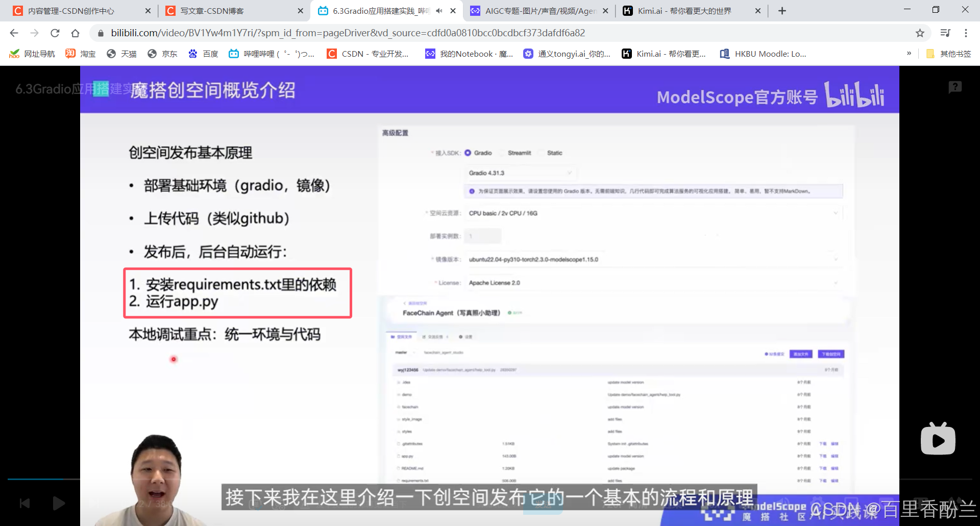Open the 百度 bookmark
This screenshot has width=980, height=526.
click(x=203, y=54)
